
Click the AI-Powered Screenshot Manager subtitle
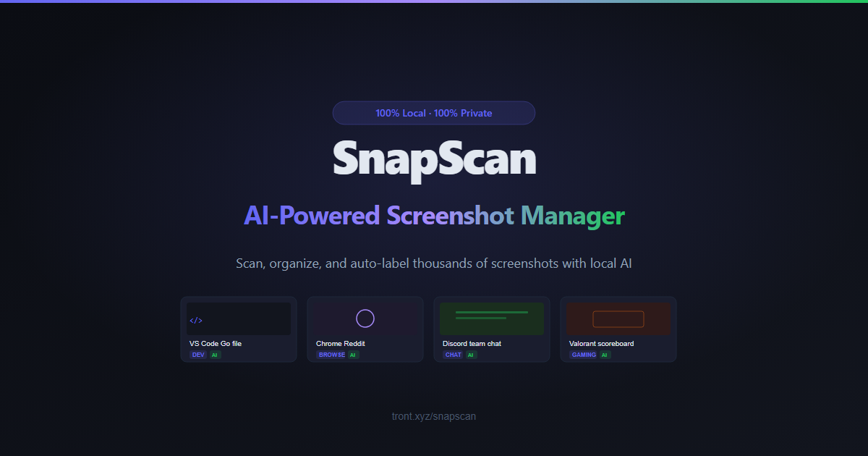click(x=434, y=216)
